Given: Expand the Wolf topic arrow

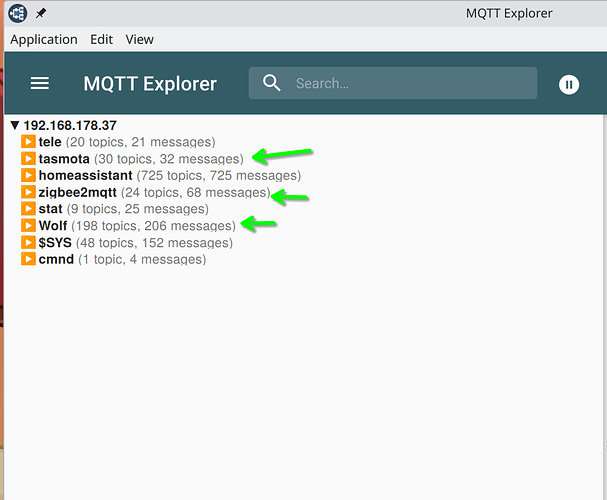Looking at the screenshot, I should [28, 226].
